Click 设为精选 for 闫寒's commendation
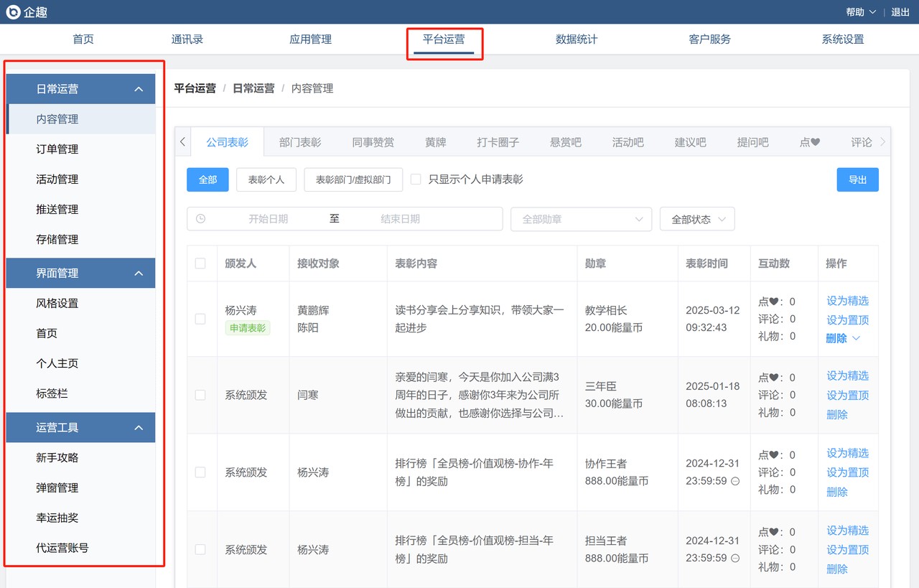Image resolution: width=919 pixels, height=588 pixels. point(847,375)
